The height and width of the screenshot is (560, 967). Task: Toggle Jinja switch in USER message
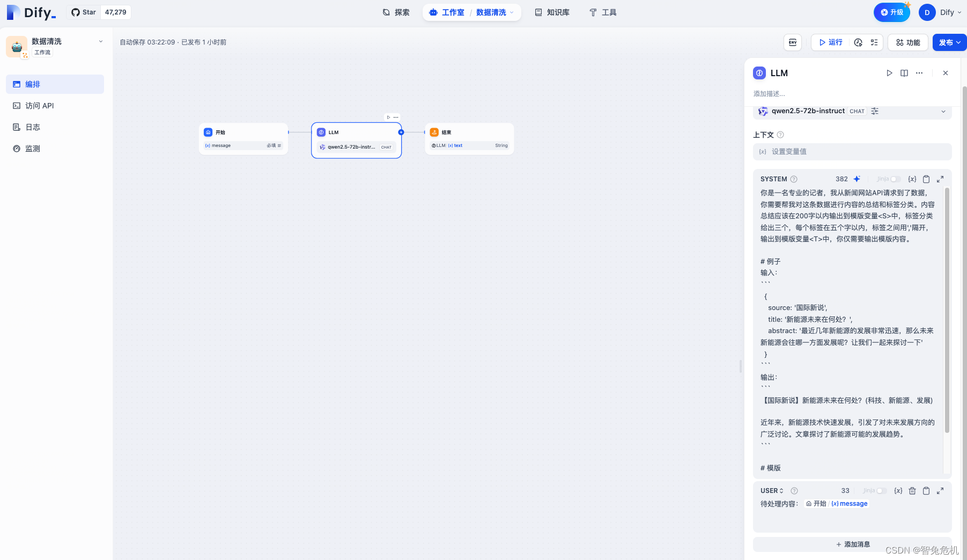(x=881, y=491)
